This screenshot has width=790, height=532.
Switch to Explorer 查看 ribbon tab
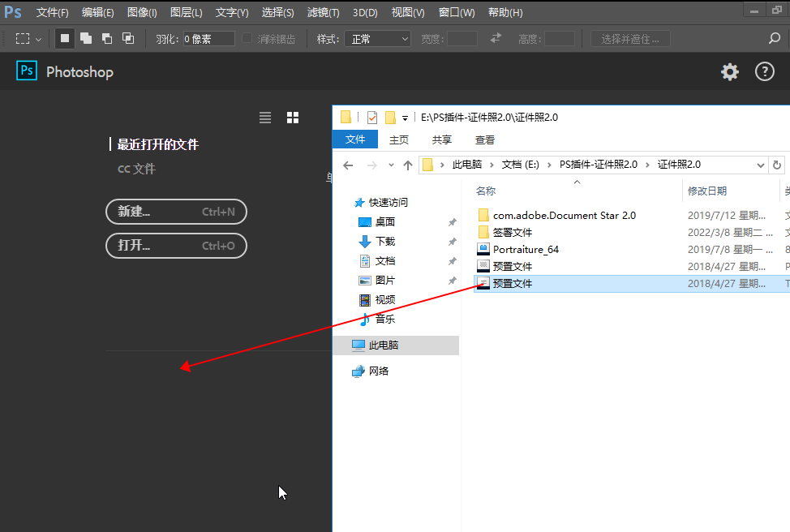(485, 140)
